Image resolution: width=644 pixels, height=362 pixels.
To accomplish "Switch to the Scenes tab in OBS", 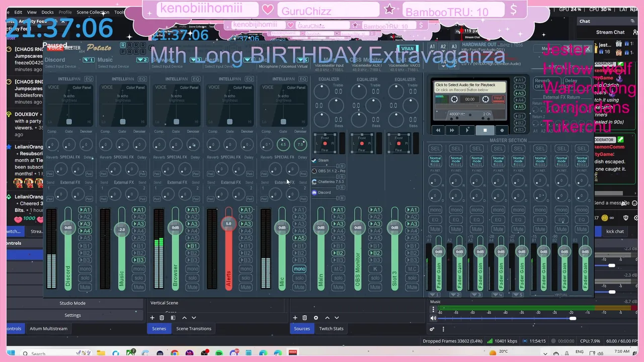I will pos(159,328).
